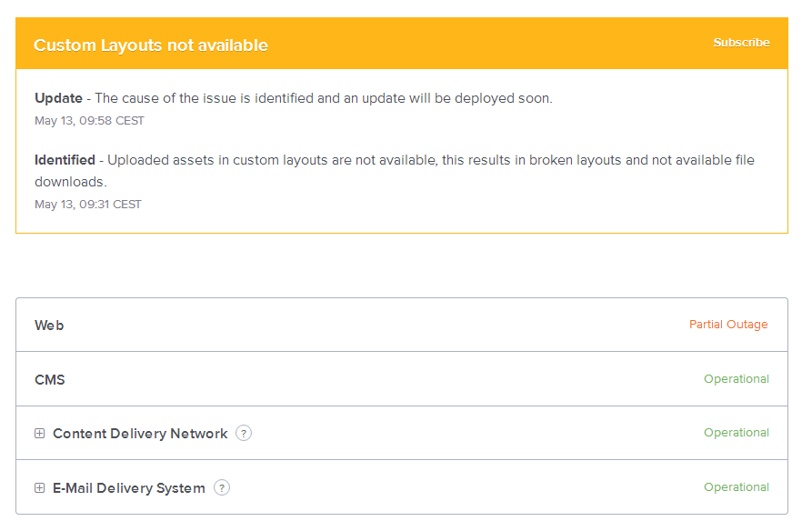Click the update message about the deployment
The width and height of the screenshot is (812, 531).
(x=324, y=98)
